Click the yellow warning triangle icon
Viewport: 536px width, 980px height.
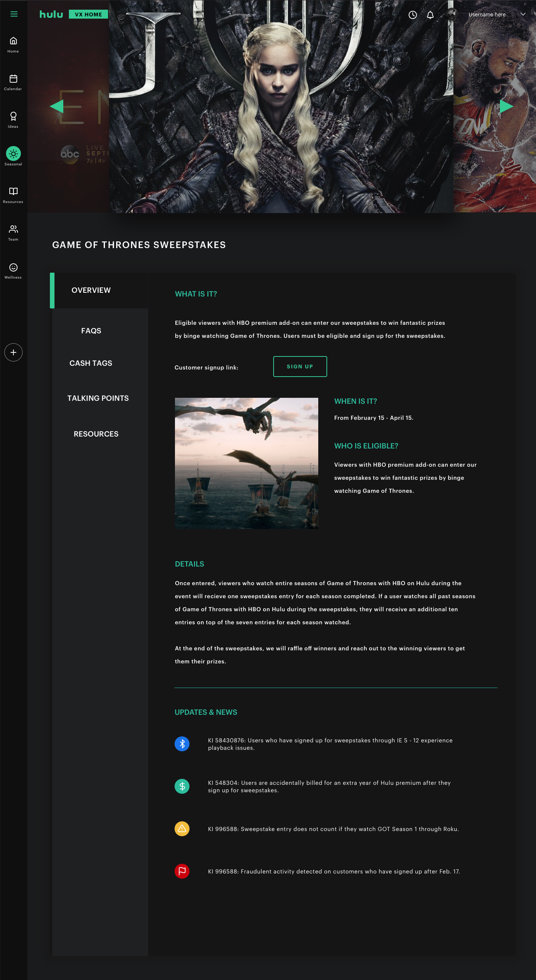pyautogui.click(x=182, y=829)
